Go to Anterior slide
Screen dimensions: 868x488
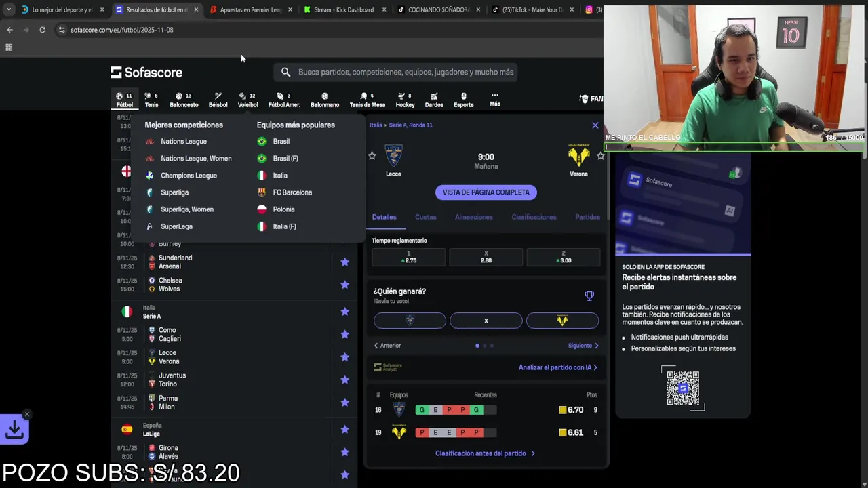click(x=387, y=346)
